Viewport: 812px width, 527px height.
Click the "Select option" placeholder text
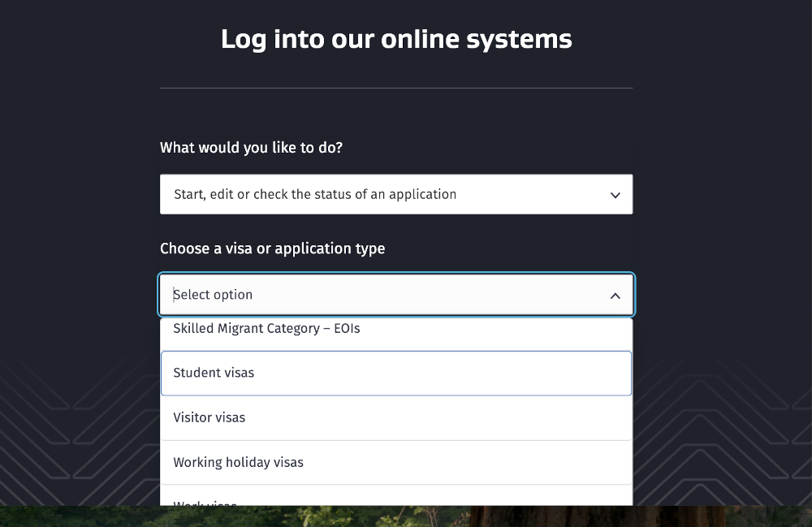click(214, 295)
